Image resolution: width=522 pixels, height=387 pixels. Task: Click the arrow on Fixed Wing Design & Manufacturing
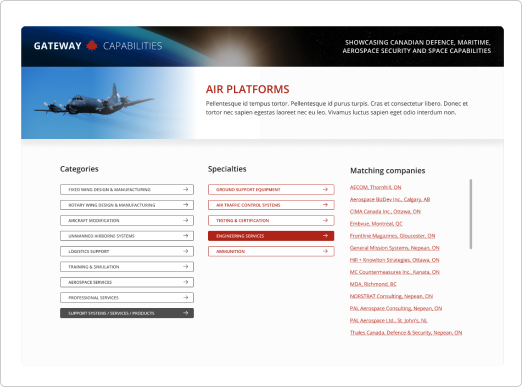(x=186, y=189)
